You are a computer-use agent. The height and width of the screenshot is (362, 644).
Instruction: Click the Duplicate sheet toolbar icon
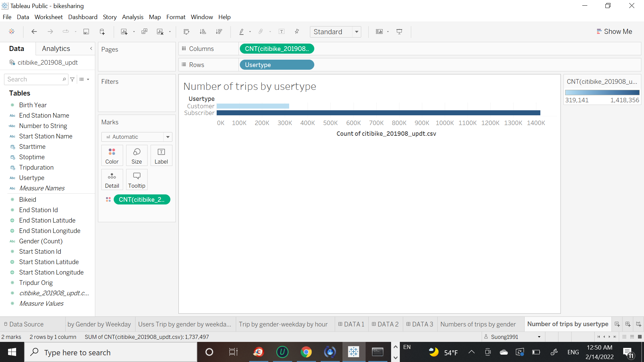(x=144, y=32)
